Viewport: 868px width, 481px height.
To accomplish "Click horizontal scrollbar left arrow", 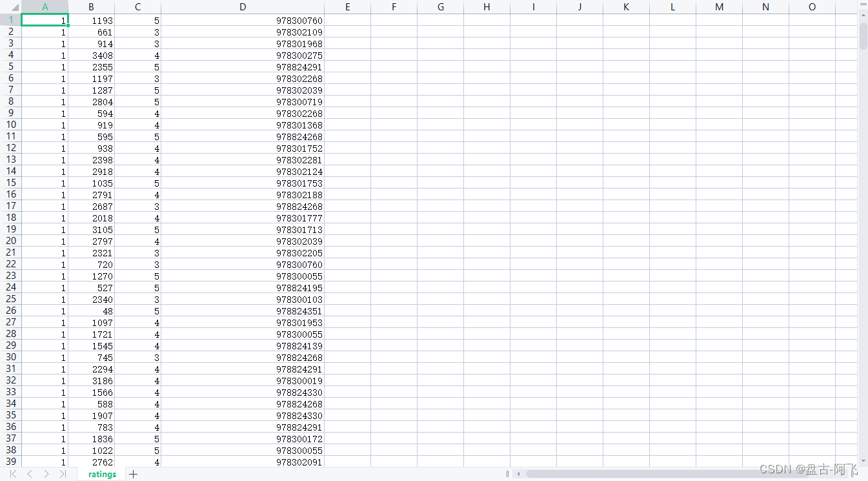I will 518,474.
